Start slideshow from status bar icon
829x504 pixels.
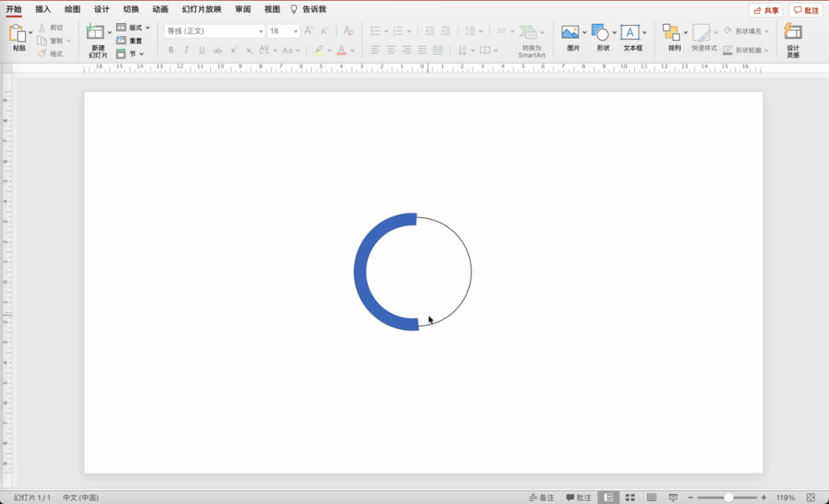tap(673, 498)
